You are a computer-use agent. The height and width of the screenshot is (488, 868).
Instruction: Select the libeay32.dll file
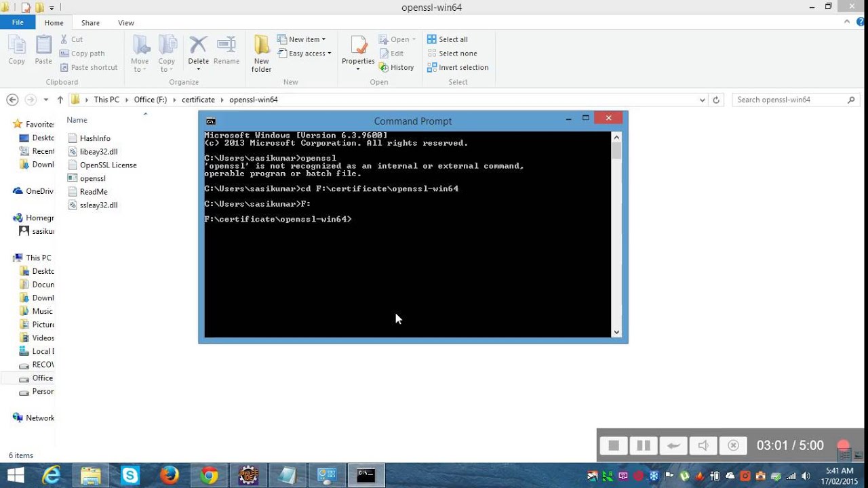[99, 152]
